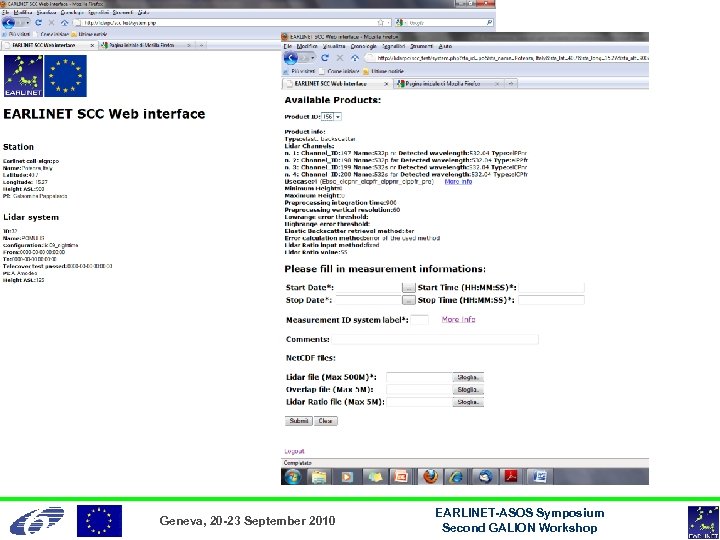720x540 pixels.
Task: Click Stop (X) icon in front Firefox toolbar
Action: [x=340, y=58]
